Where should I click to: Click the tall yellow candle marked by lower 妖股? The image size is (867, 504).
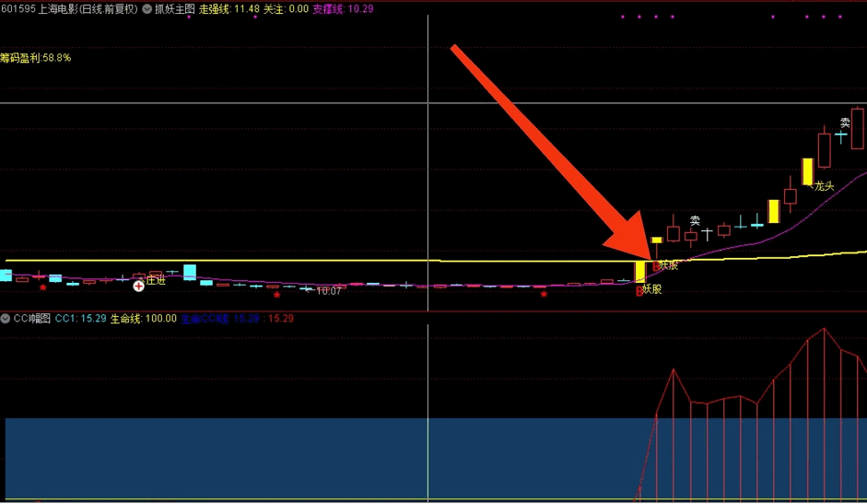[x=639, y=272]
